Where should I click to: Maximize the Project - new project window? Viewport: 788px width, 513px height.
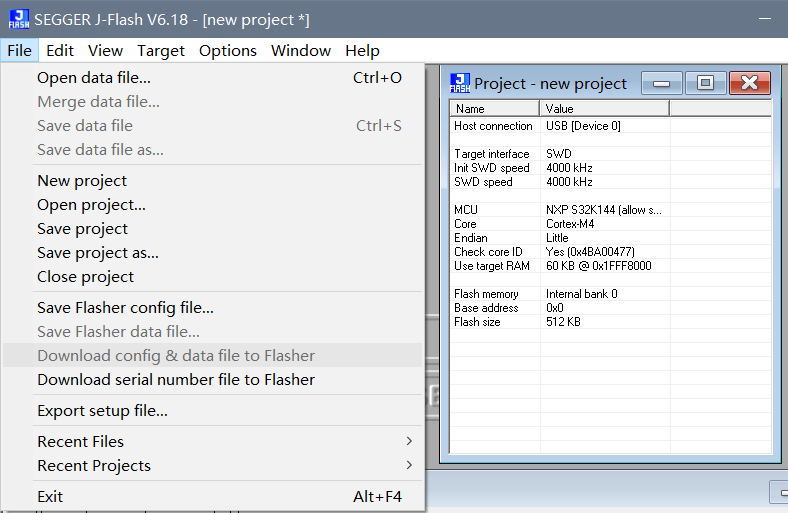click(x=706, y=83)
